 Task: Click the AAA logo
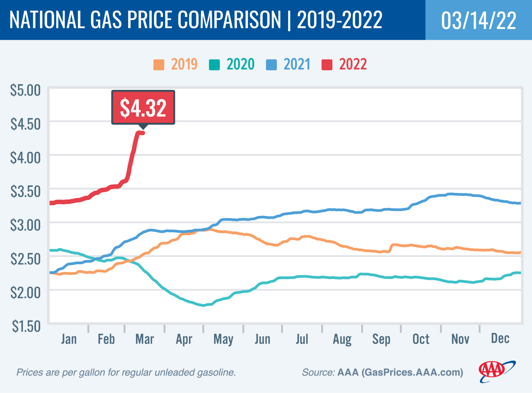click(497, 371)
